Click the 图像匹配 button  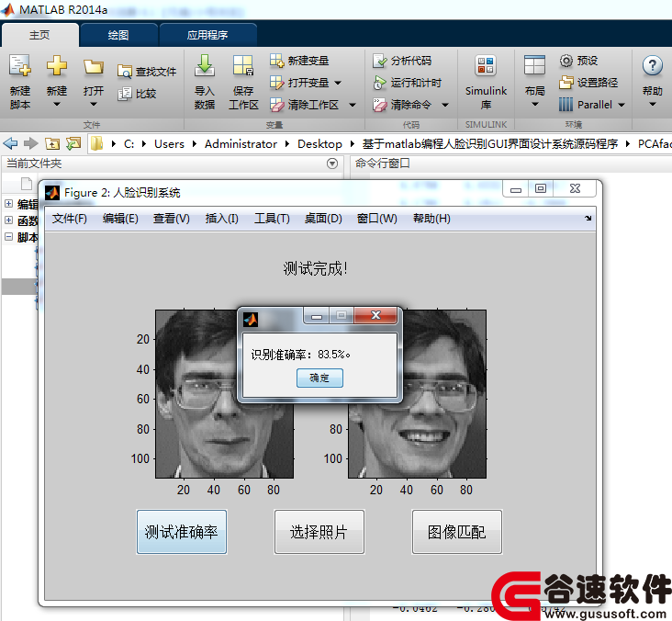[x=457, y=532]
